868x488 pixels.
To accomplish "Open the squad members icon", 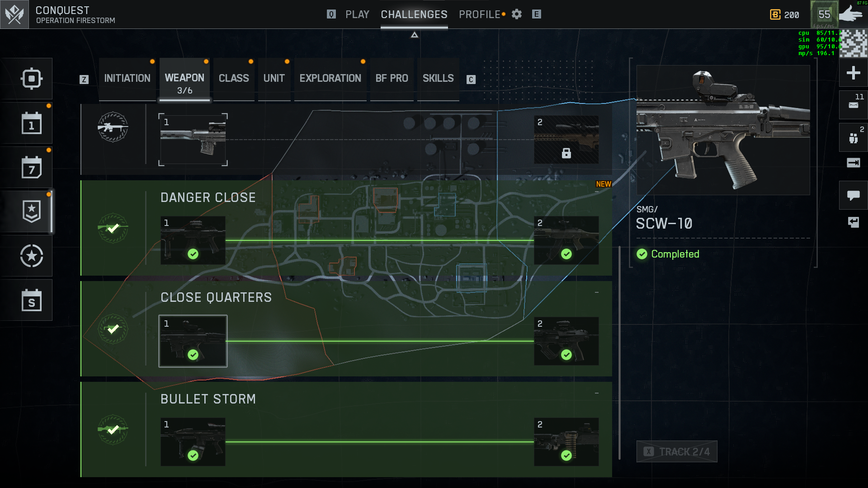I will tap(853, 138).
